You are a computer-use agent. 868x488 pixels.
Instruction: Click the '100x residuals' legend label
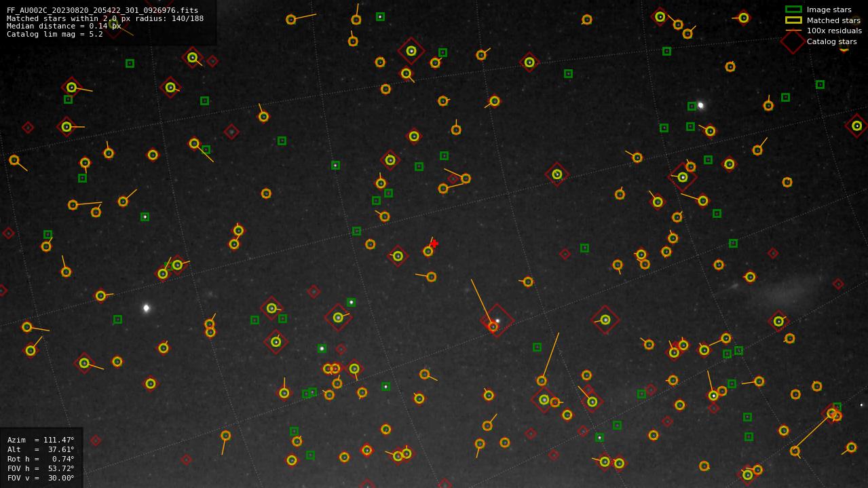pyautogui.click(x=834, y=31)
